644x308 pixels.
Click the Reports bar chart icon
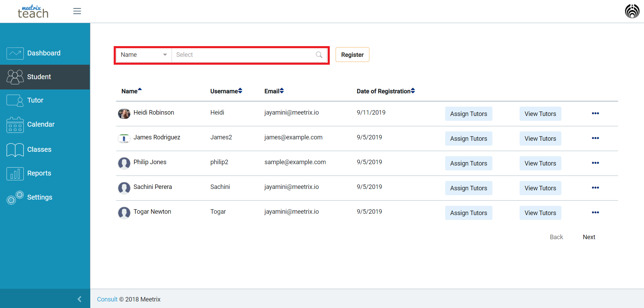tap(15, 174)
